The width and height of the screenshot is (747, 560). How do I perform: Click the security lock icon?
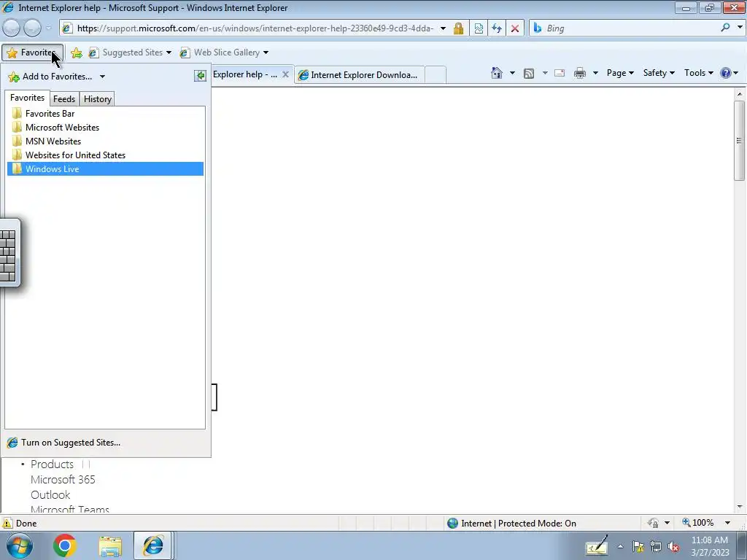[458, 28]
